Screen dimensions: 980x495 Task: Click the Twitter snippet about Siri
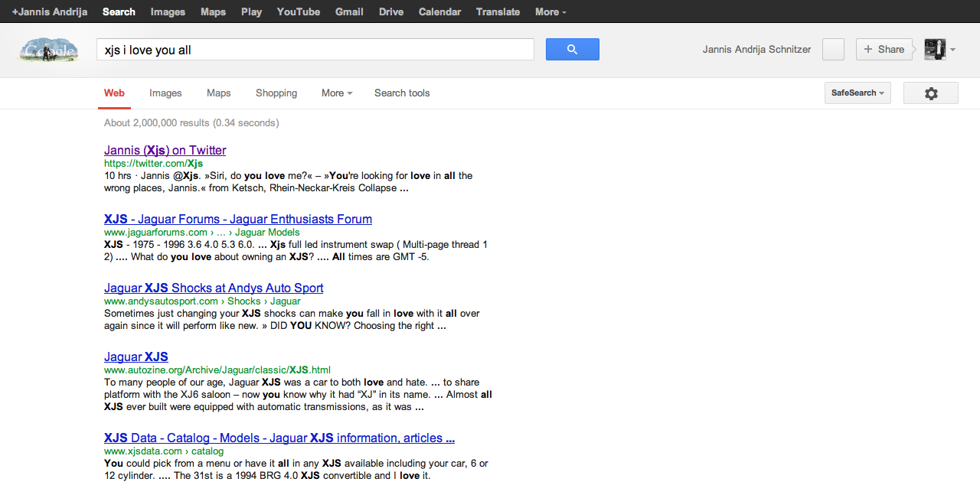click(x=289, y=181)
